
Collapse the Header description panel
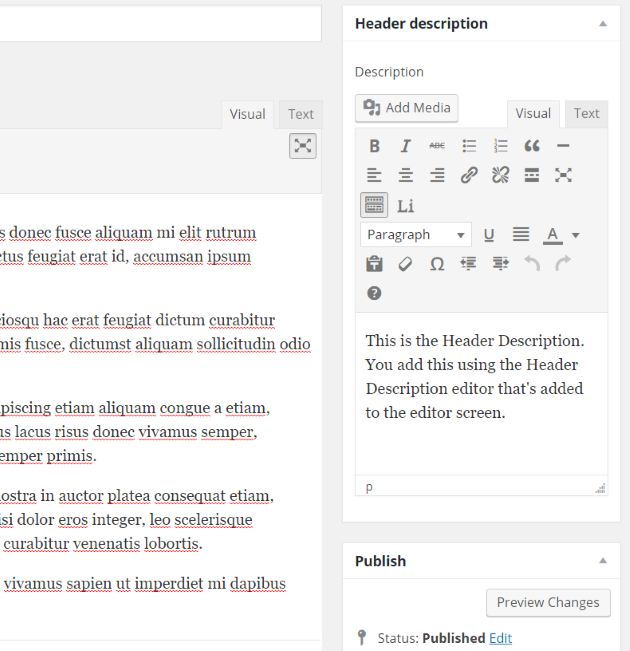603,24
